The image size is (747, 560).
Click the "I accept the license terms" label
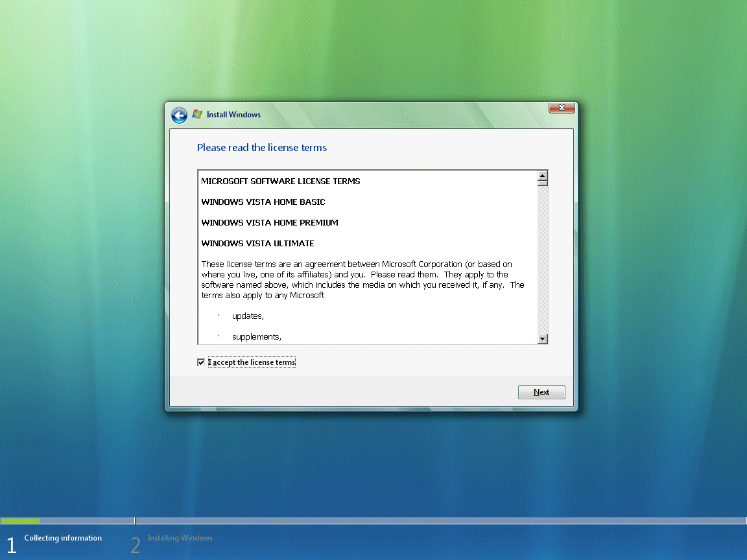(x=252, y=362)
